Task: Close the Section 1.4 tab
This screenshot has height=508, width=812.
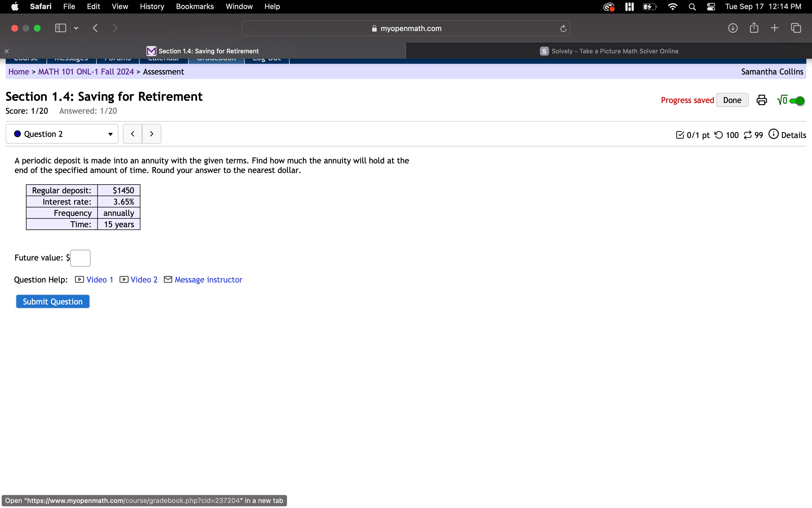Action: click(x=7, y=51)
